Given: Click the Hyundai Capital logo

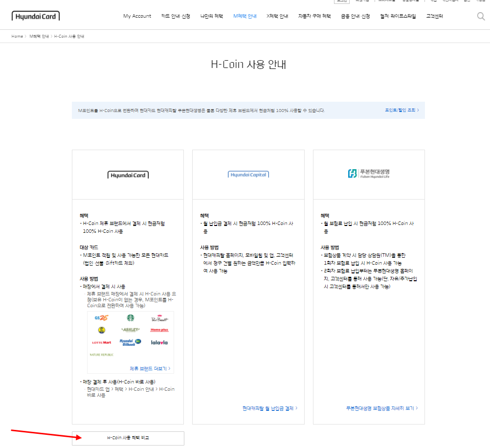Looking at the screenshot, I should pos(248,175).
